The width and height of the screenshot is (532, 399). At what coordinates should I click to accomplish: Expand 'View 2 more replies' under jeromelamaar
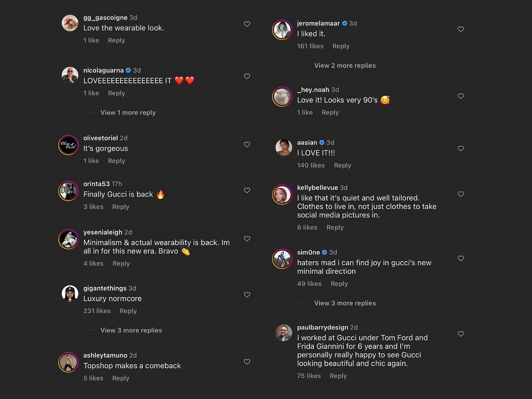tap(344, 66)
